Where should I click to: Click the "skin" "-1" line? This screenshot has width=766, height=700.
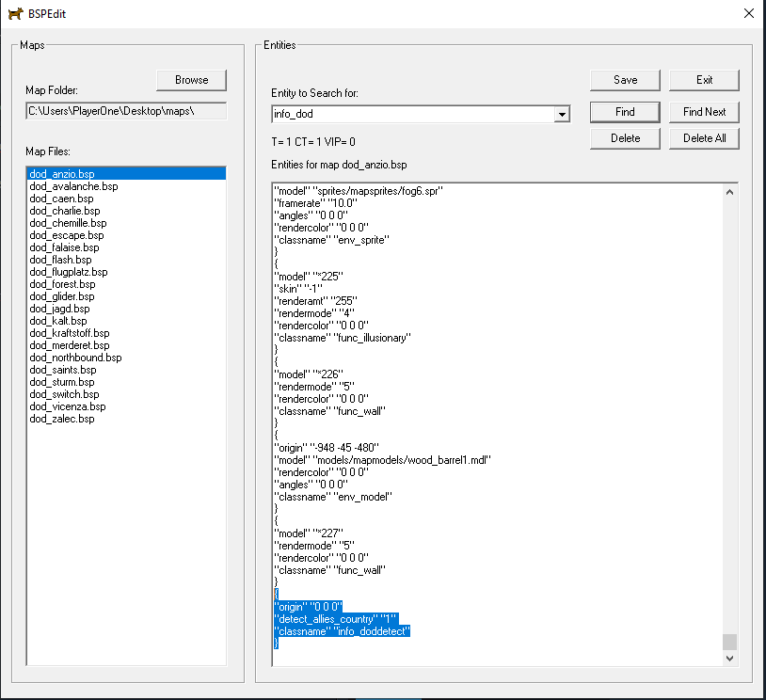tap(298, 289)
